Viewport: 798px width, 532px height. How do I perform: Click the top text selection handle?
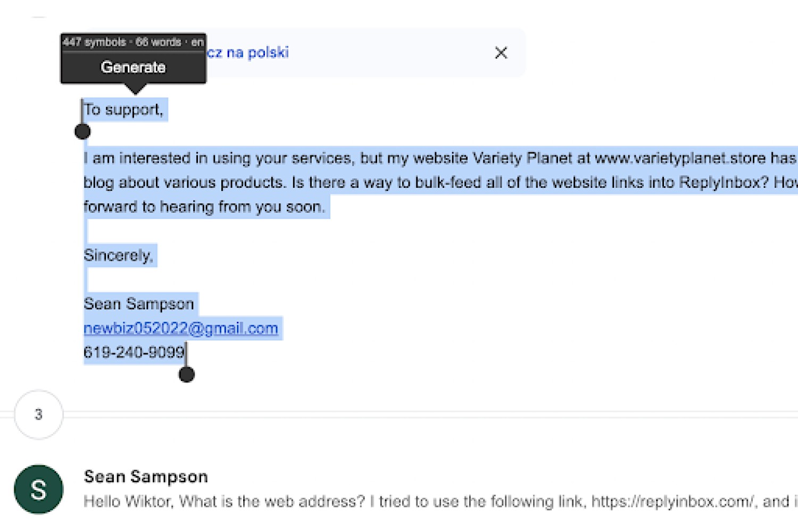pyautogui.click(x=82, y=131)
